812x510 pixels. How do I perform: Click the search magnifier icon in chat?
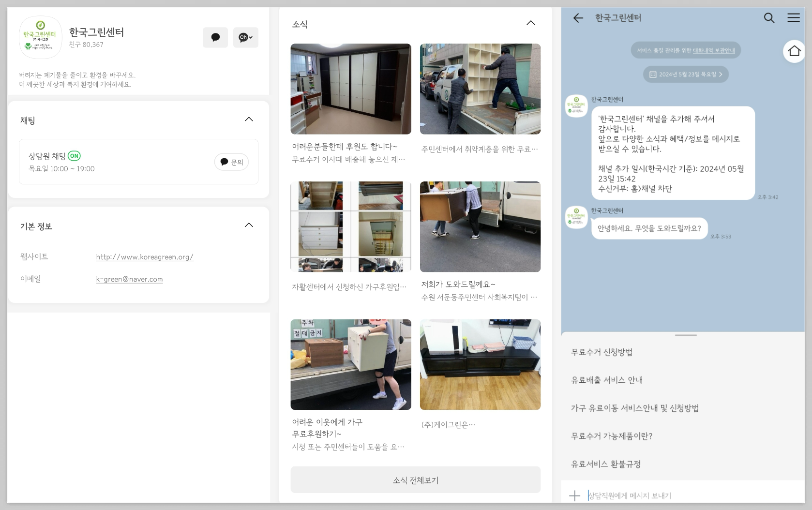pyautogui.click(x=769, y=18)
